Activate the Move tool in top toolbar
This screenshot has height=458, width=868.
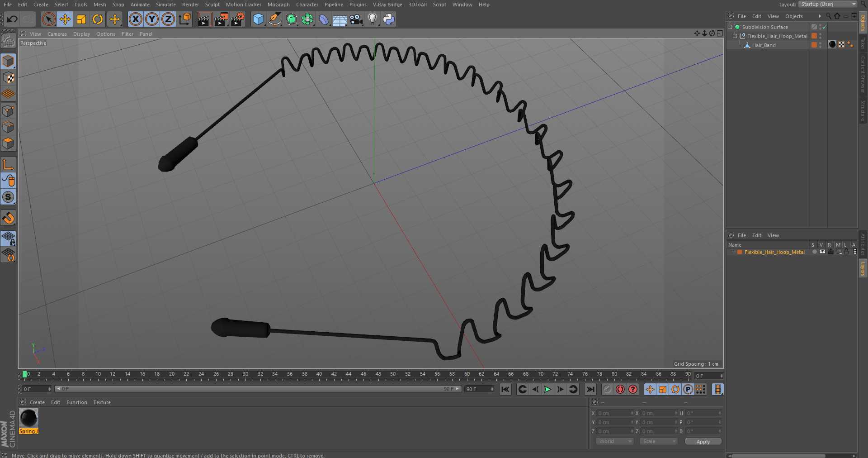65,19
